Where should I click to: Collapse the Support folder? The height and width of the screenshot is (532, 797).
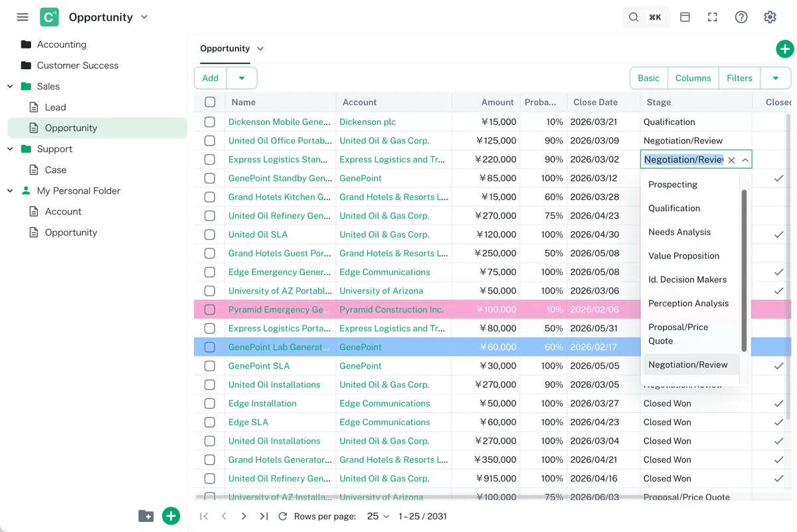10,149
